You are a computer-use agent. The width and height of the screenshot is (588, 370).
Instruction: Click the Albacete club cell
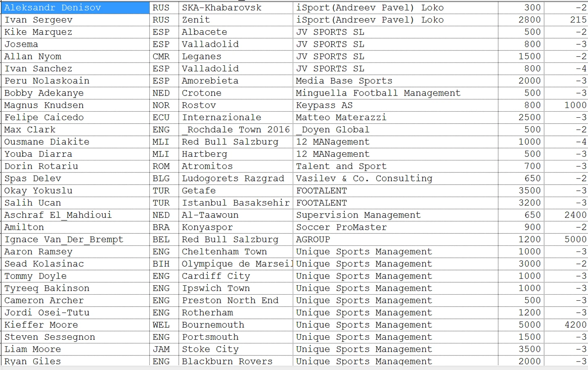[236, 32]
